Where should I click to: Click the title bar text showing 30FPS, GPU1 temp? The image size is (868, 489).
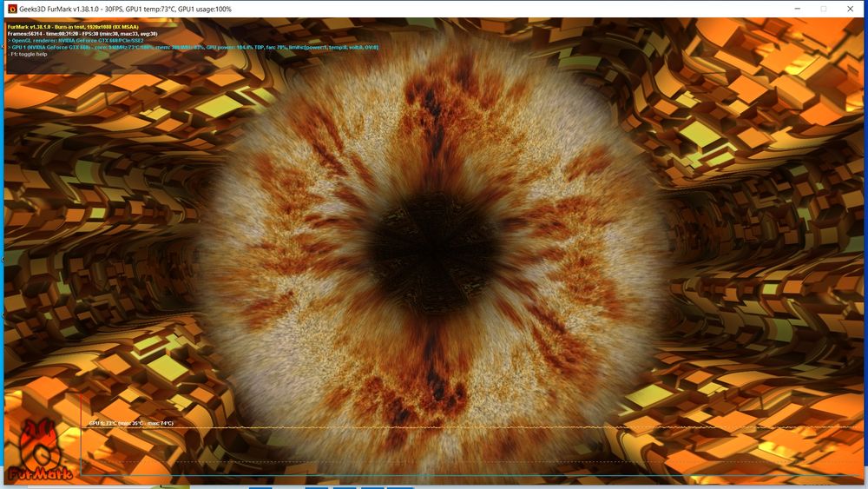coord(125,9)
